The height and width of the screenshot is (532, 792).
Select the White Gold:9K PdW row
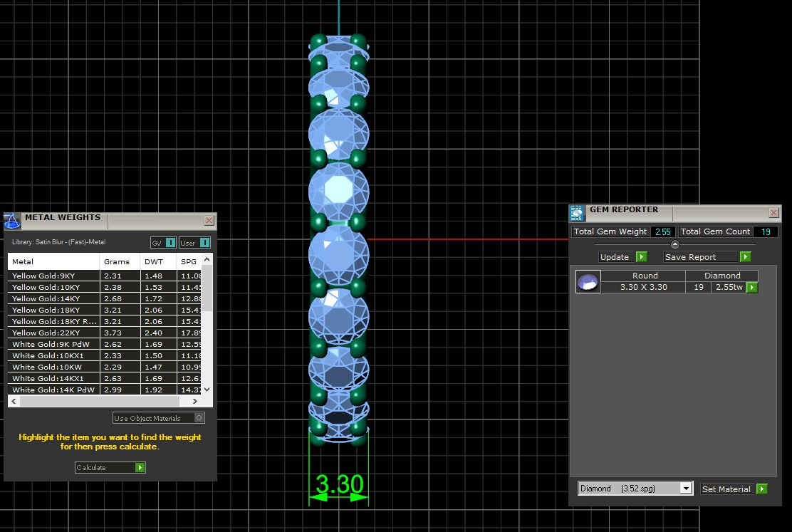[105, 344]
